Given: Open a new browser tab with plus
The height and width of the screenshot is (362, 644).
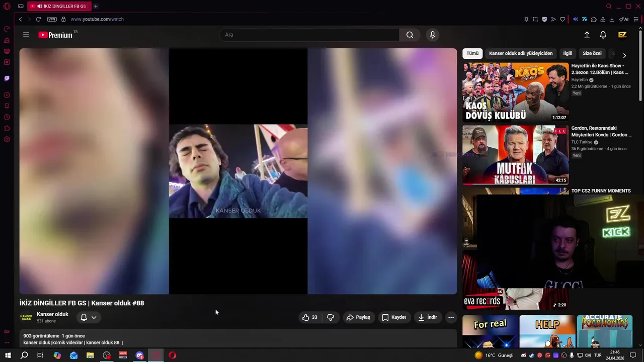Looking at the screenshot, I should (x=96, y=6).
